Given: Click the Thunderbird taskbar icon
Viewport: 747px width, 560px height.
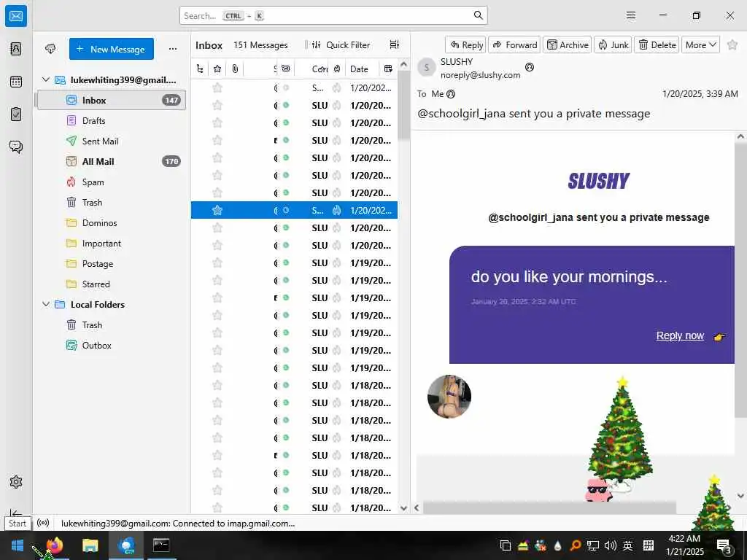Looking at the screenshot, I should coord(126,545).
